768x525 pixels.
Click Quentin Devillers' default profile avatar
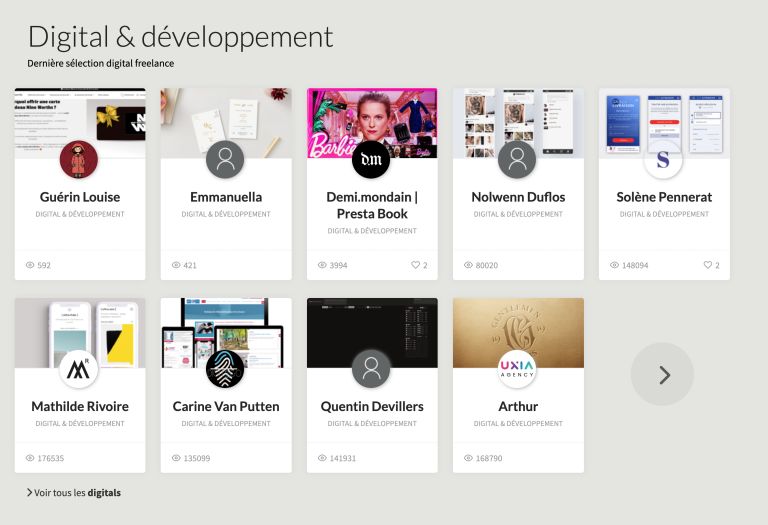(371, 369)
